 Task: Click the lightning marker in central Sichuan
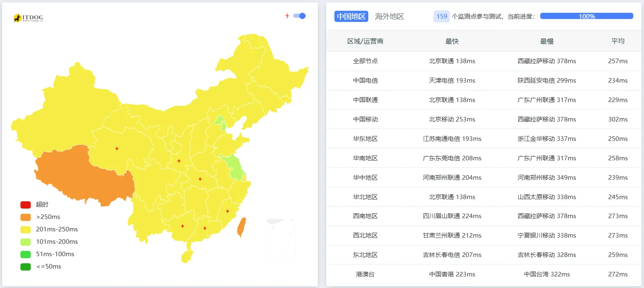pyautogui.click(x=200, y=179)
